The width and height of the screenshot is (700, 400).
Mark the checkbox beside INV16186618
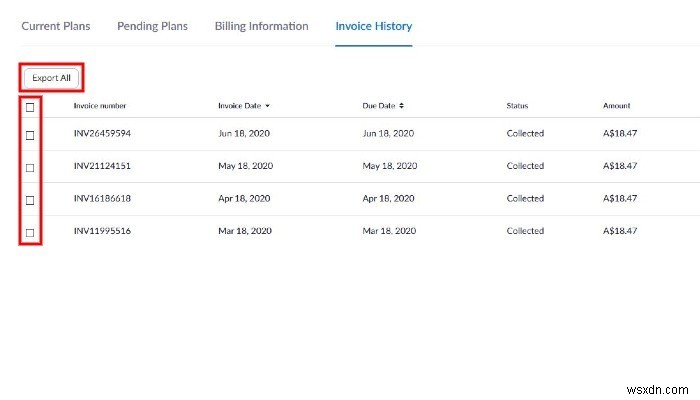pyautogui.click(x=30, y=199)
